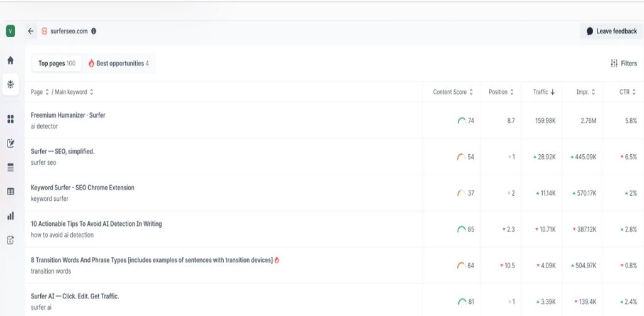Click the green V workspace avatar
This screenshot has width=644, height=316.
point(10,31)
